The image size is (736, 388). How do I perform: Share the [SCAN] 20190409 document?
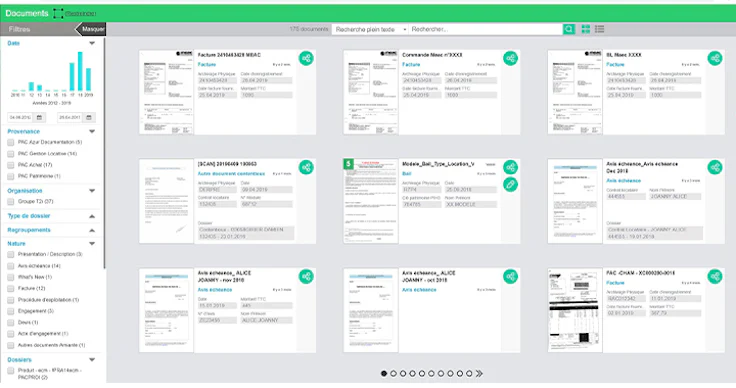[306, 167]
